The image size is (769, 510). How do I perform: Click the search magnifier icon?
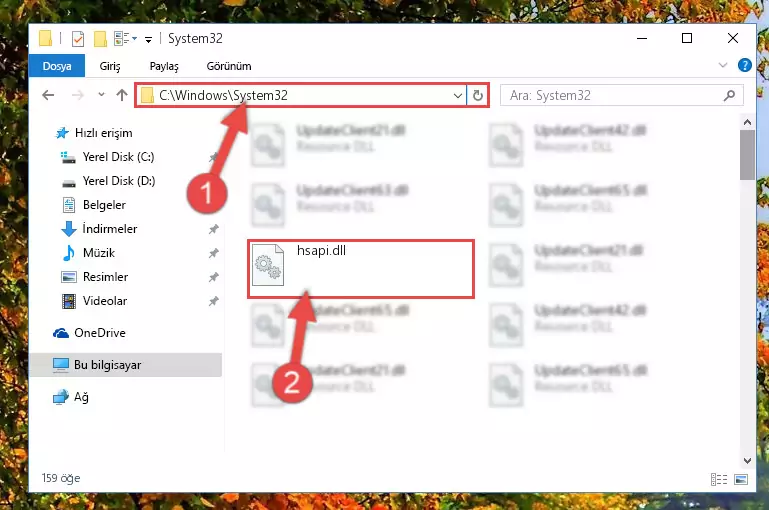tap(729, 96)
